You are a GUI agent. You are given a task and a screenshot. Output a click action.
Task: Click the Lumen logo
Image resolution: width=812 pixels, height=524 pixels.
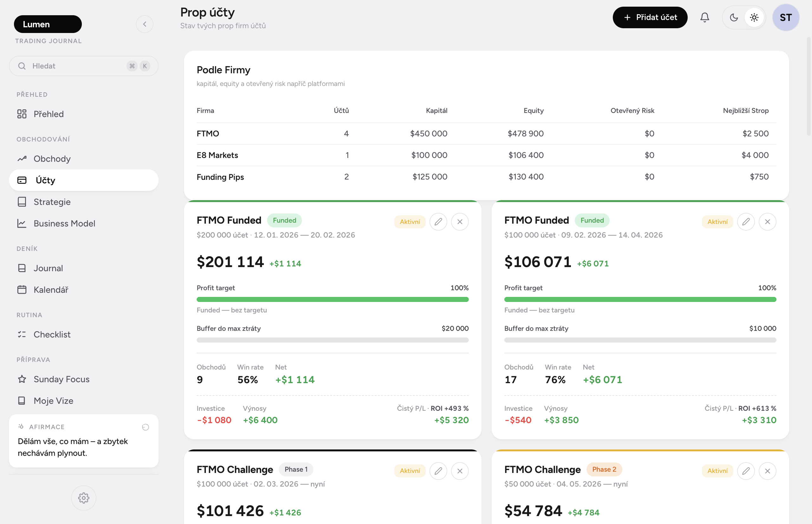(x=48, y=24)
